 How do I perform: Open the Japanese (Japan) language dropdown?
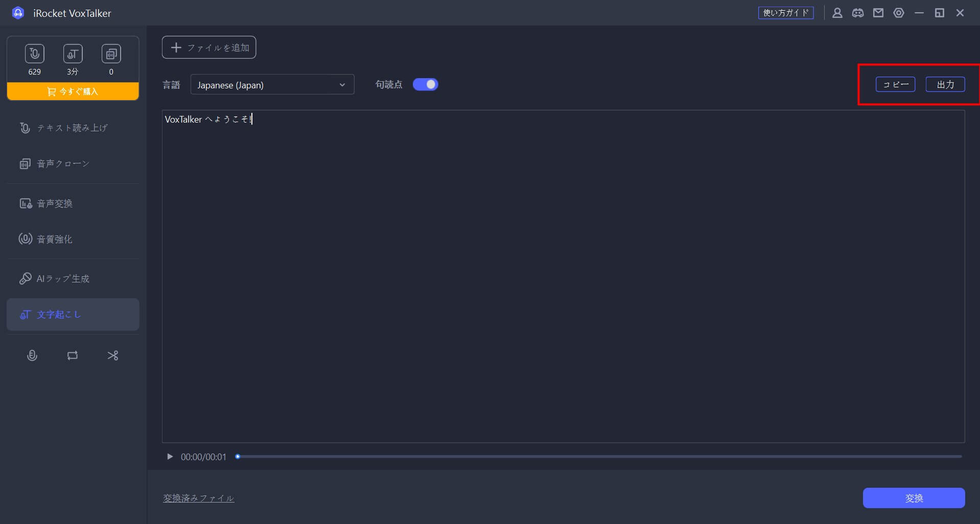click(x=272, y=85)
